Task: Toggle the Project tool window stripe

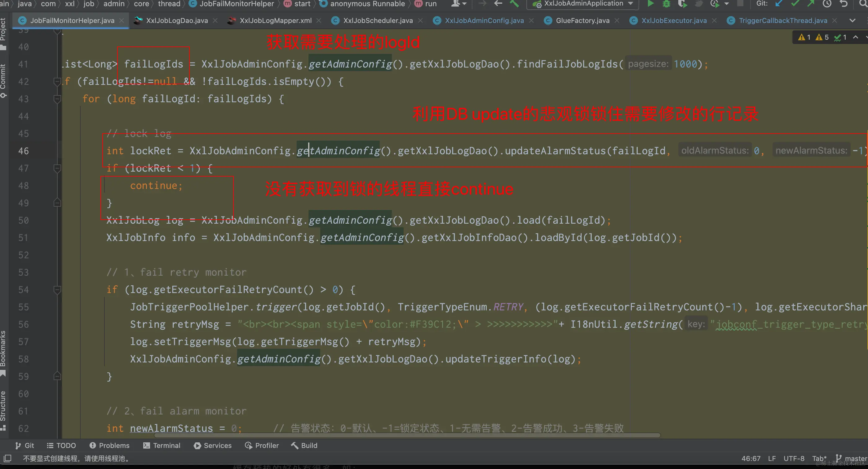Action: (3, 34)
